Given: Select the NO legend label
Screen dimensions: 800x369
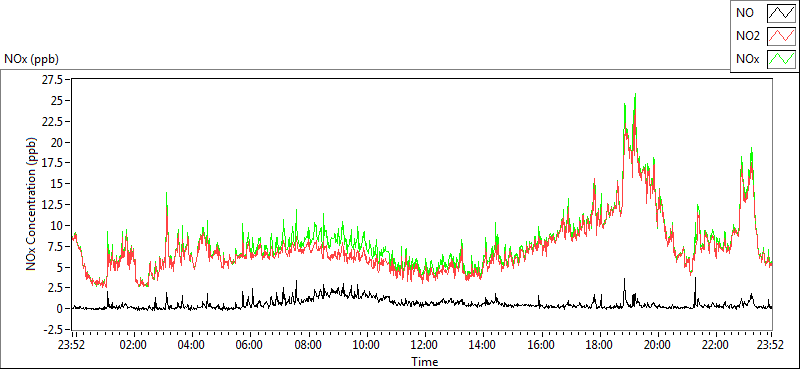Looking at the screenshot, I should [x=745, y=13].
